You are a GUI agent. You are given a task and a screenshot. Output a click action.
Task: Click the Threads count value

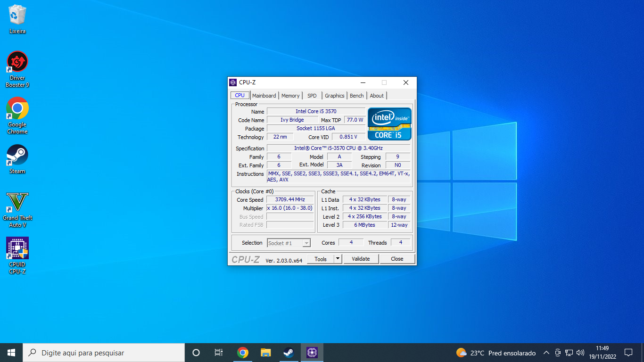(401, 242)
